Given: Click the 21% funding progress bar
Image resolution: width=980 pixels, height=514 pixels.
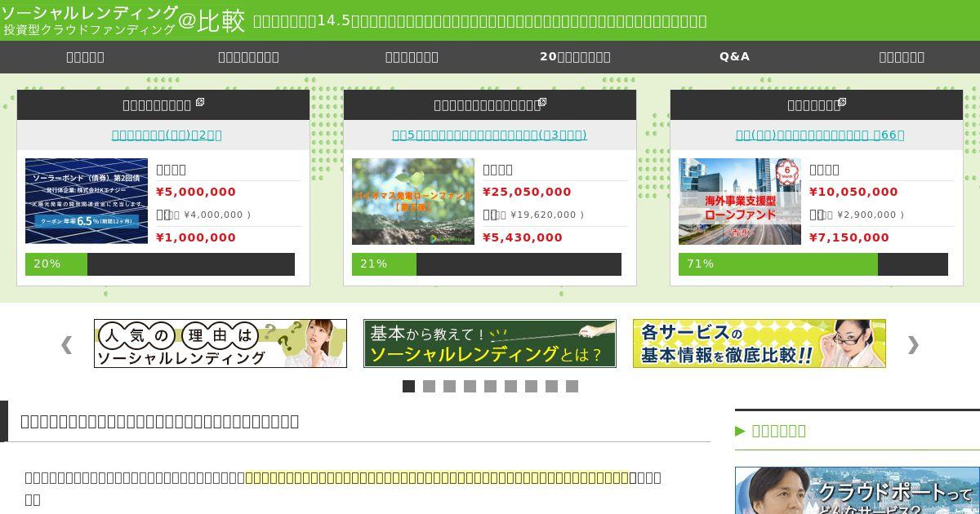Looking at the screenshot, I should 487,264.
